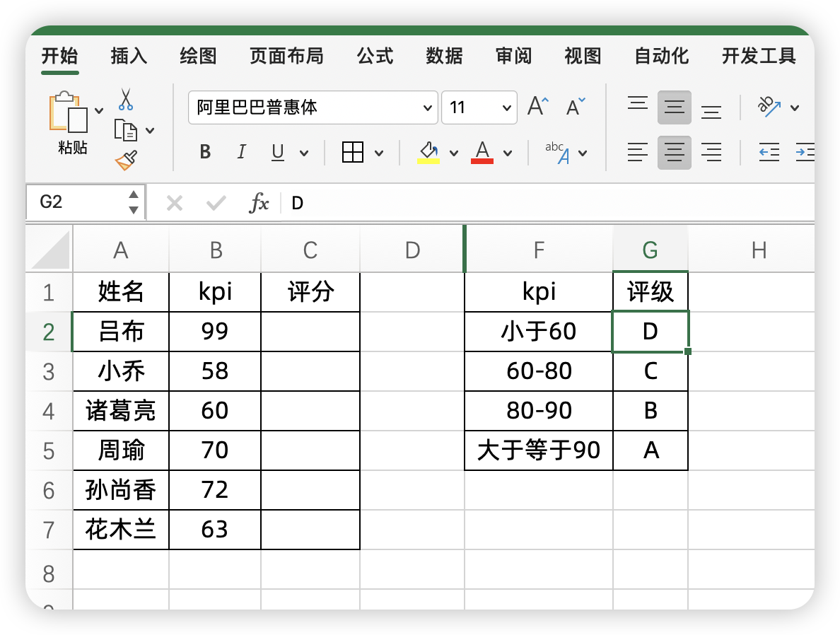Increase indent icon
This screenshot has height=635, width=840.
[x=805, y=153]
